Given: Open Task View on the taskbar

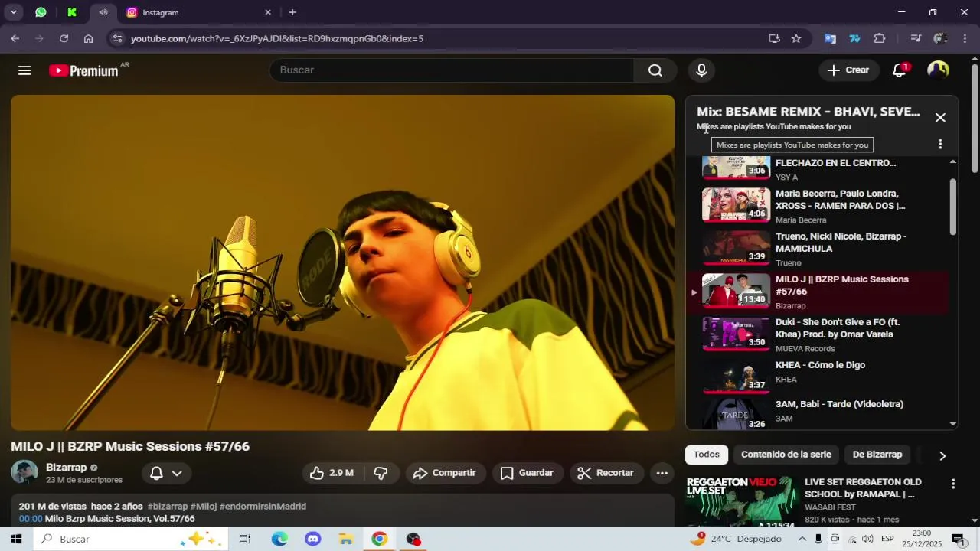Looking at the screenshot, I should click(245, 539).
